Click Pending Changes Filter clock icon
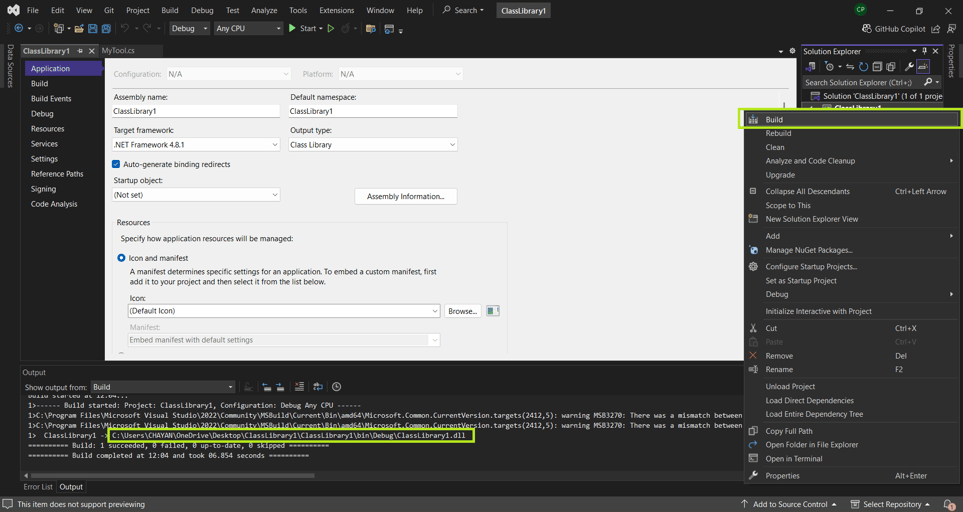 [830, 66]
